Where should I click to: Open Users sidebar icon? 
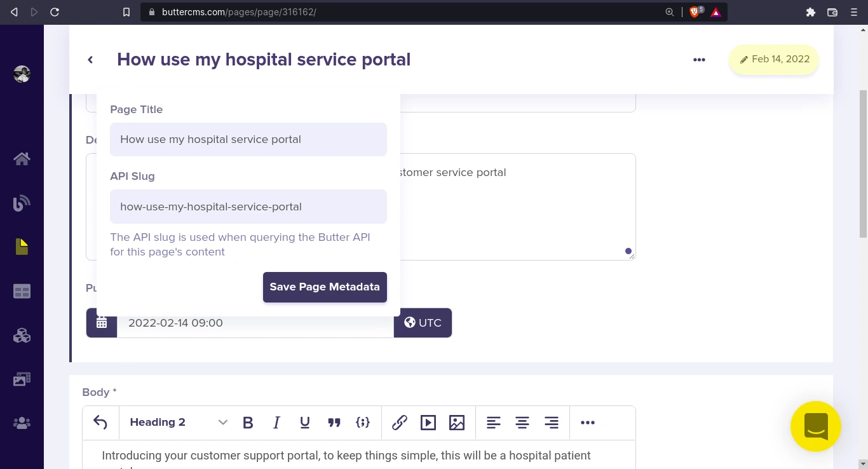pyautogui.click(x=22, y=423)
